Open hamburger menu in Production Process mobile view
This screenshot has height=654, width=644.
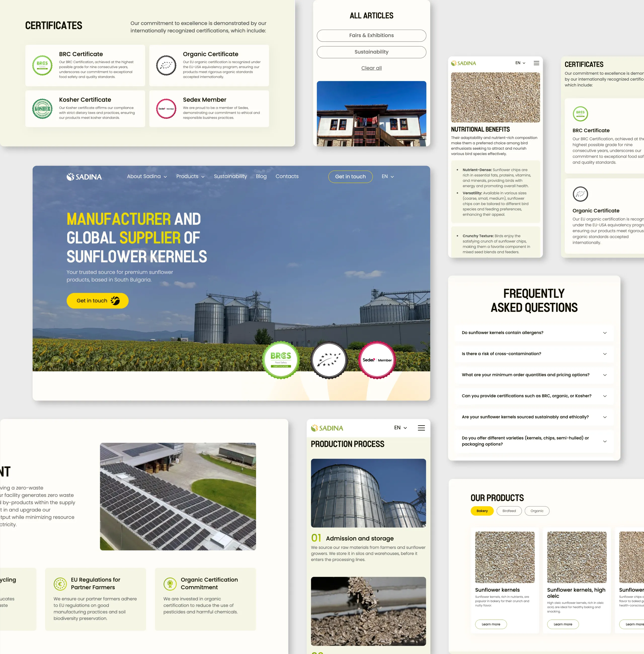421,428
